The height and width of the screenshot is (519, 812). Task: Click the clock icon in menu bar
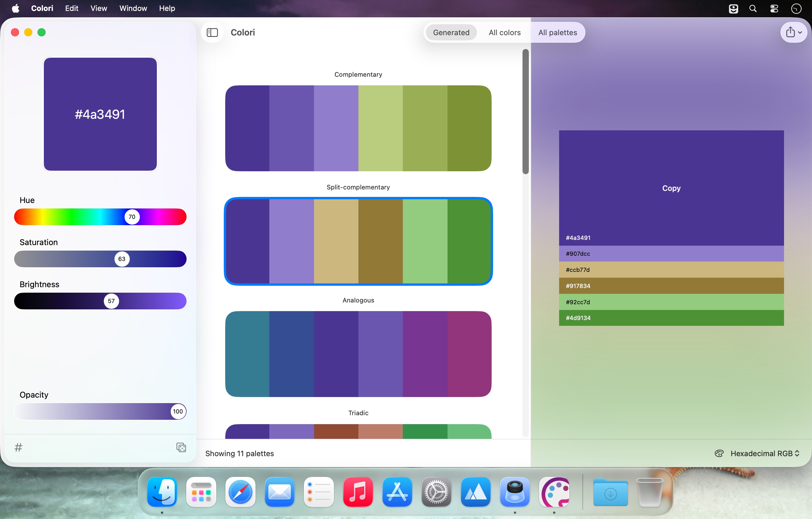[x=796, y=8]
